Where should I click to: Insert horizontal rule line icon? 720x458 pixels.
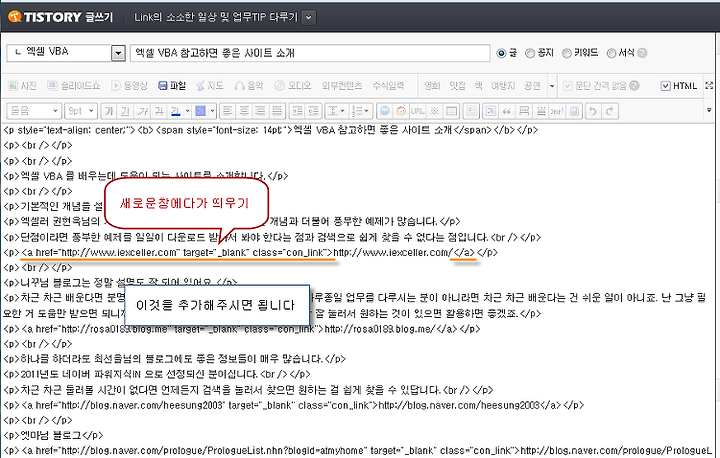coord(541,111)
